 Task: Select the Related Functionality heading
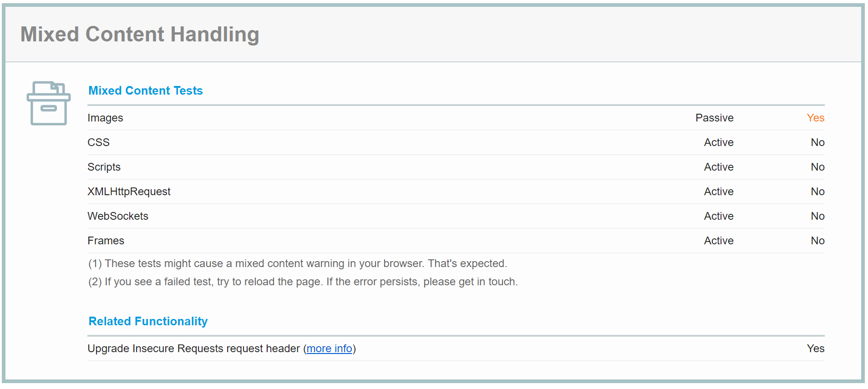[x=148, y=321]
